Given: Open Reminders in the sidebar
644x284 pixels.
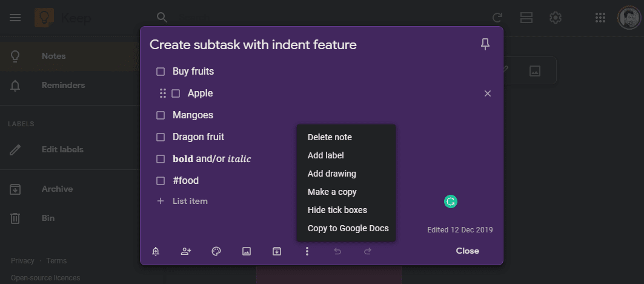Looking at the screenshot, I should [x=70, y=85].
